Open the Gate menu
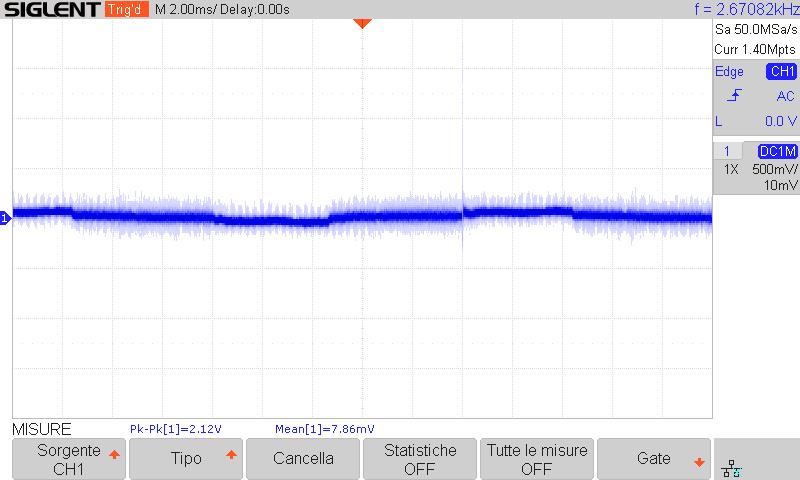The width and height of the screenshot is (800, 480). click(x=654, y=459)
